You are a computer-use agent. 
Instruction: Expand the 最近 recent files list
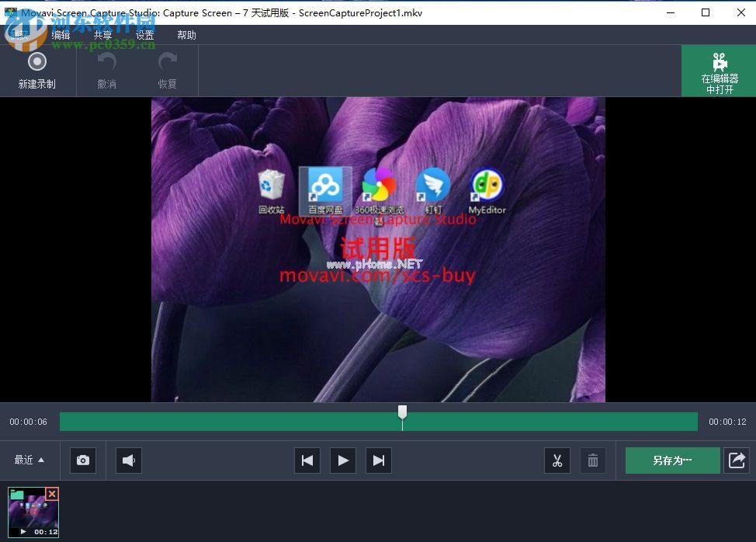coord(29,460)
